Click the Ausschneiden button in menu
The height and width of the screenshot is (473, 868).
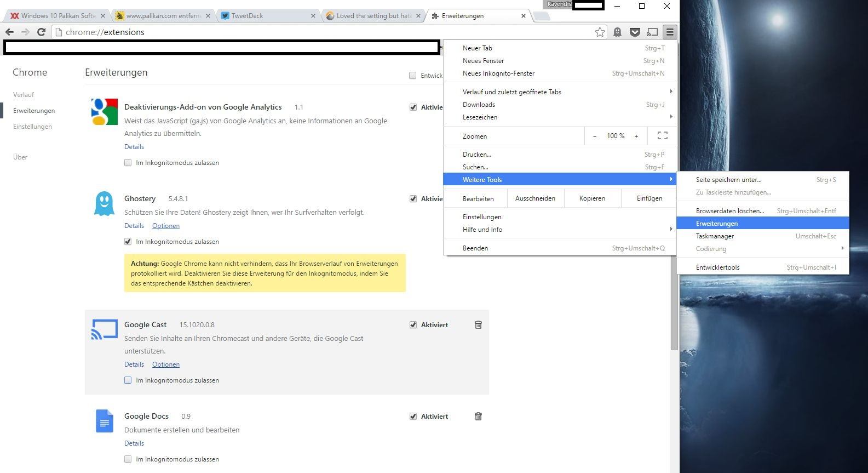(535, 198)
